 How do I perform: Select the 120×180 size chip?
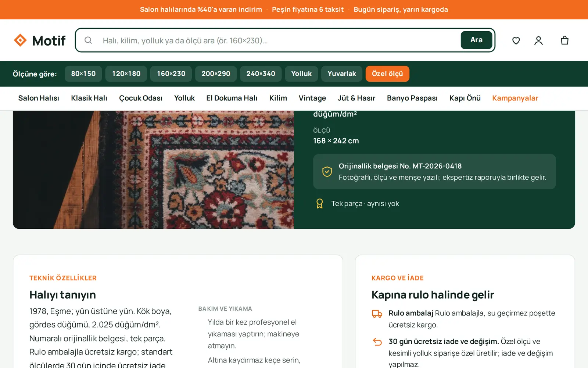tap(126, 74)
